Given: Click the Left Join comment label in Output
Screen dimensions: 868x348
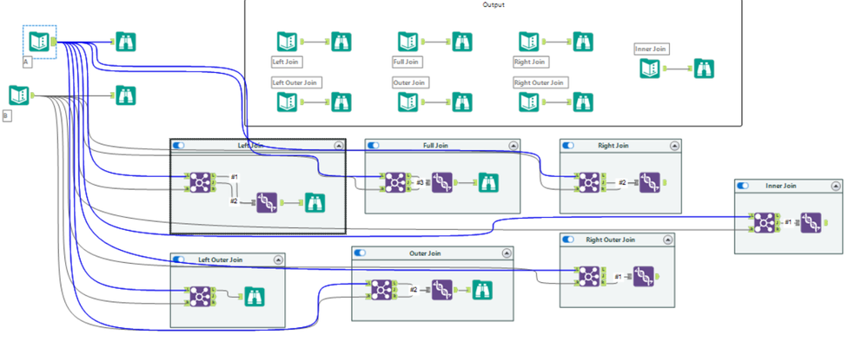Looking at the screenshot, I should coord(288,62).
